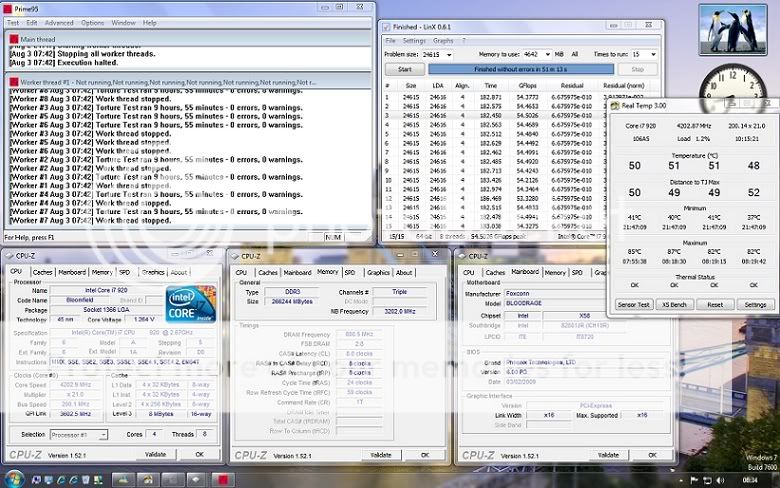780x488 pixels.
Task: Click XS Bench button in Real Temp
Action: coord(674,304)
